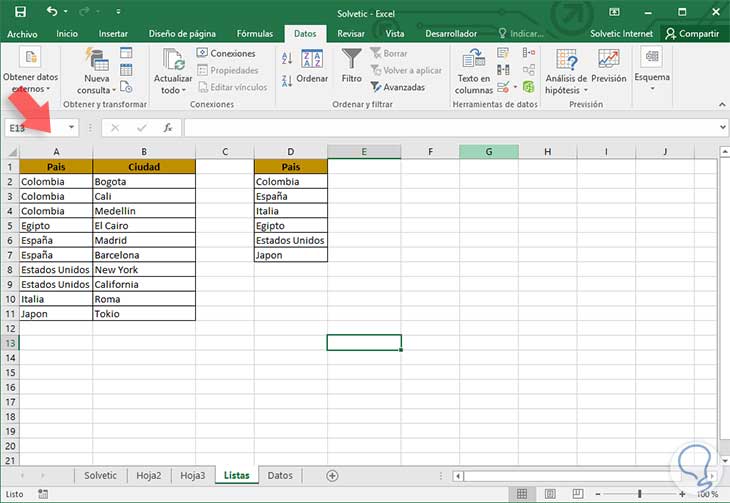Collapse the ribbon with the chevron

722,104
